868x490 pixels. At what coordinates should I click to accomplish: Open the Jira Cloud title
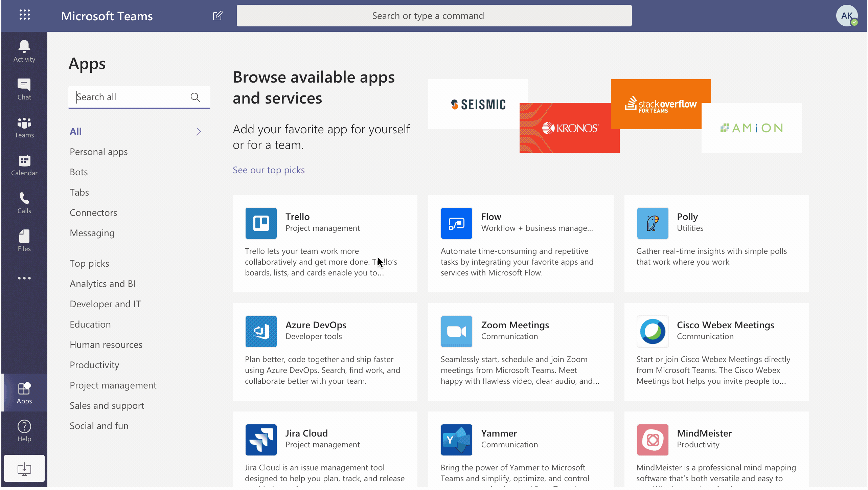click(306, 433)
